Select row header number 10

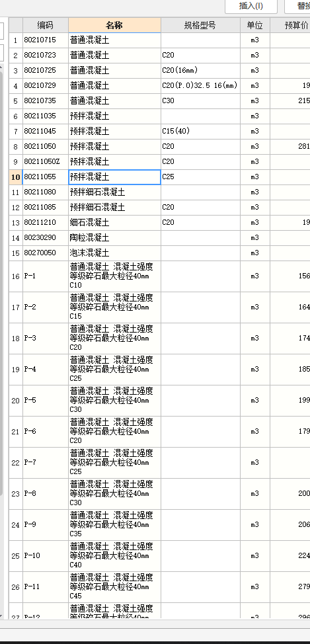(x=16, y=177)
